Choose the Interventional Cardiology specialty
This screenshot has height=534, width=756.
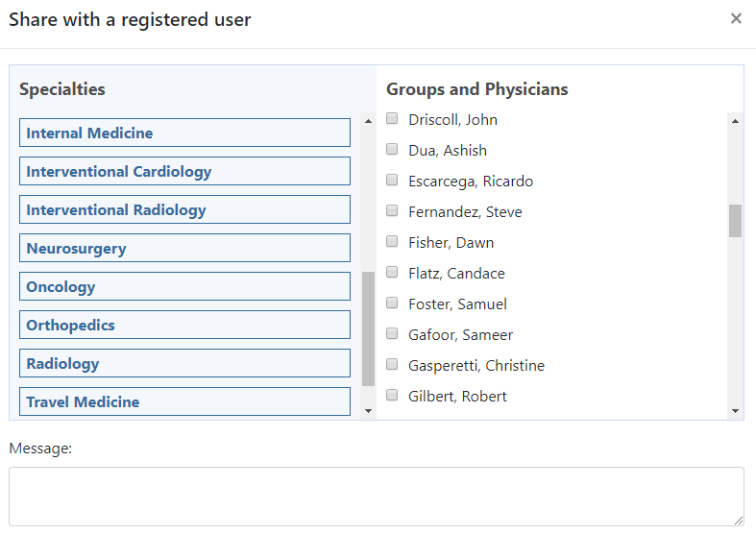pyautogui.click(x=184, y=172)
